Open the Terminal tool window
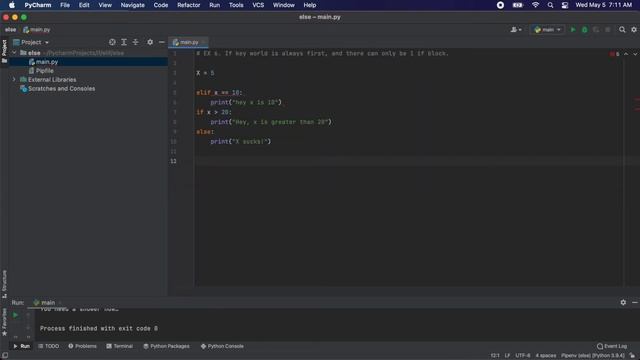The height and width of the screenshot is (360, 640). coord(120,346)
